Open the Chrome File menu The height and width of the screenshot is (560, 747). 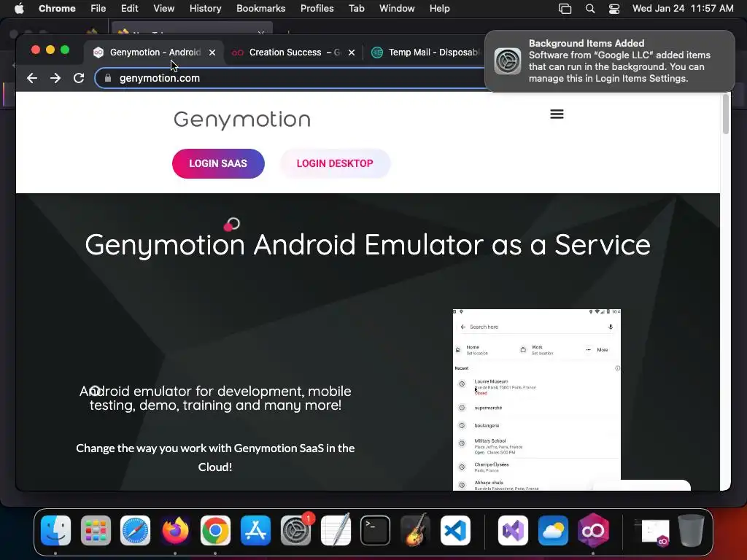pyautogui.click(x=98, y=8)
